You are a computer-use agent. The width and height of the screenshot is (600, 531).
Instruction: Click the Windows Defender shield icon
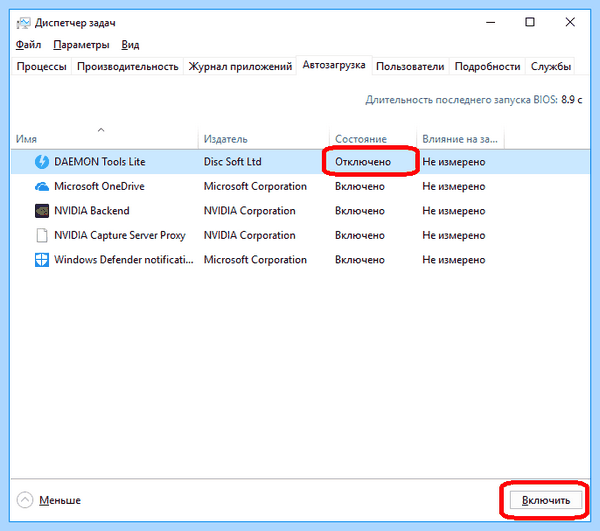[42, 260]
